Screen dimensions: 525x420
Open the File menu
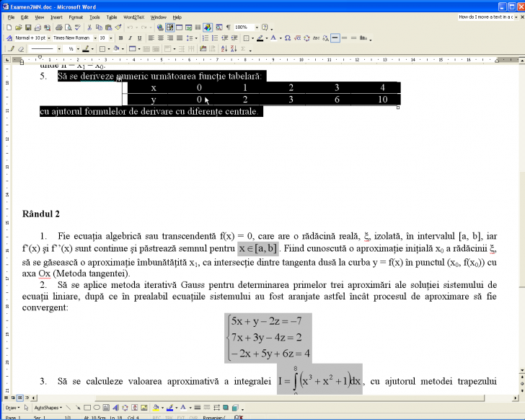click(11, 17)
